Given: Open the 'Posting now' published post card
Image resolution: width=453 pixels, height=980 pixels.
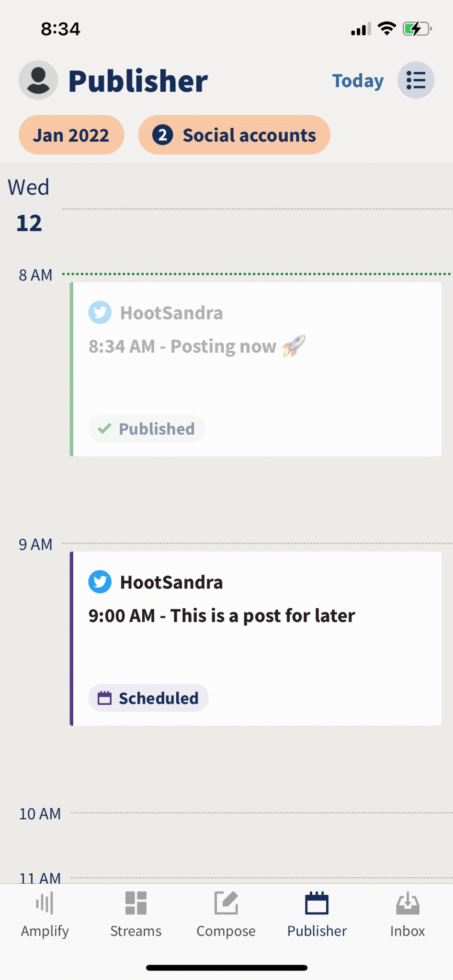Looking at the screenshot, I should tap(256, 369).
